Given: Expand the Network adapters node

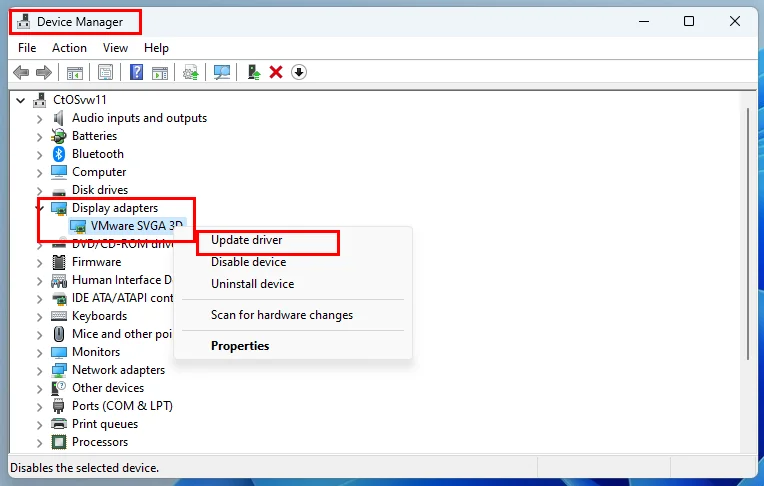Looking at the screenshot, I should click(x=40, y=370).
